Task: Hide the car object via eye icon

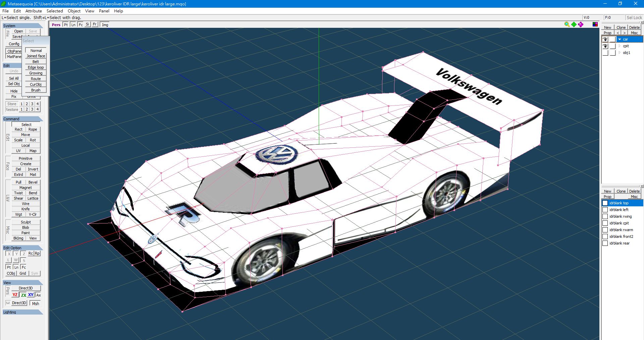Action: point(605,39)
